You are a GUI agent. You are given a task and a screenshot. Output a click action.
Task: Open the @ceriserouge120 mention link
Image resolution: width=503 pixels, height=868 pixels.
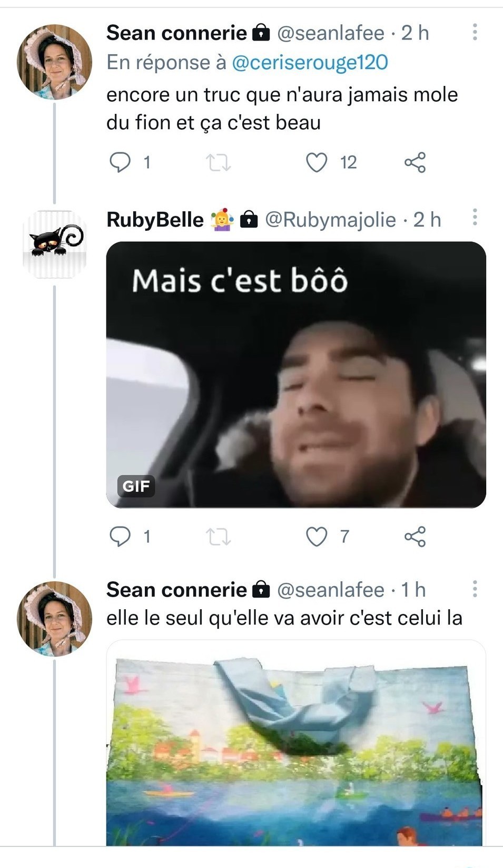(310, 63)
